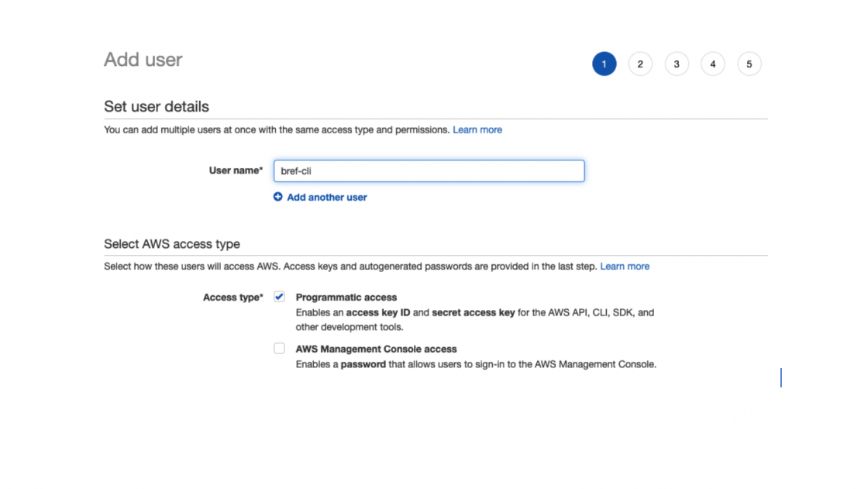The image size is (868, 489).
Task: Jump to step 2 in wizard
Action: tap(640, 64)
